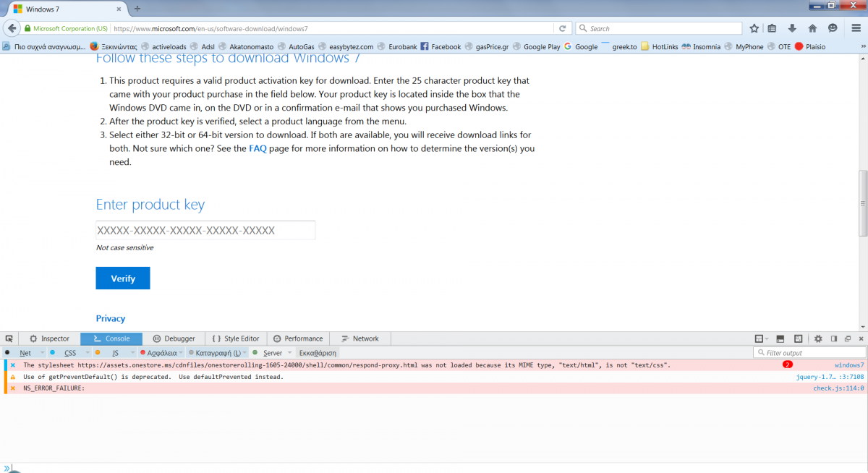Screen dimensions: 868x473
Task: Reload the page using the refresh icon
Action: click(562, 28)
